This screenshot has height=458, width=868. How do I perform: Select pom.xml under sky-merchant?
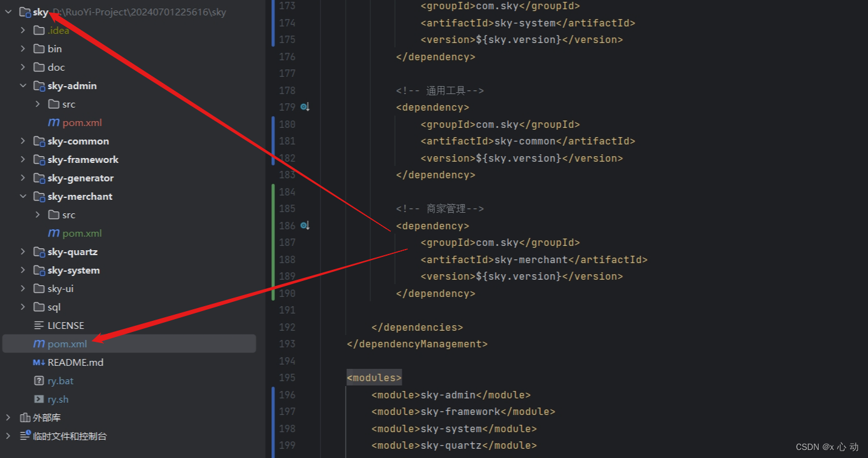pos(82,234)
